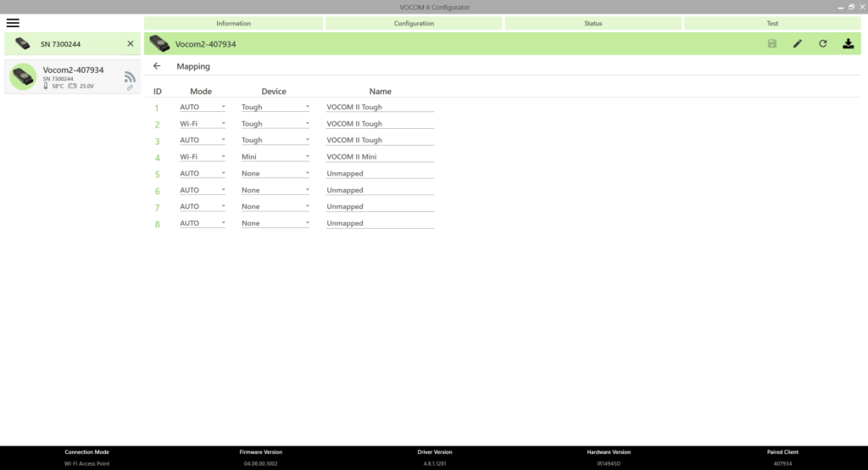Image resolution: width=868 pixels, height=470 pixels.
Task: Open Mode dropdown for ID 6
Action: [202, 190]
